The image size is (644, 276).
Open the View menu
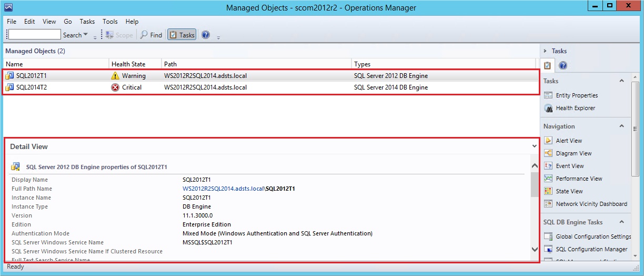tap(49, 22)
